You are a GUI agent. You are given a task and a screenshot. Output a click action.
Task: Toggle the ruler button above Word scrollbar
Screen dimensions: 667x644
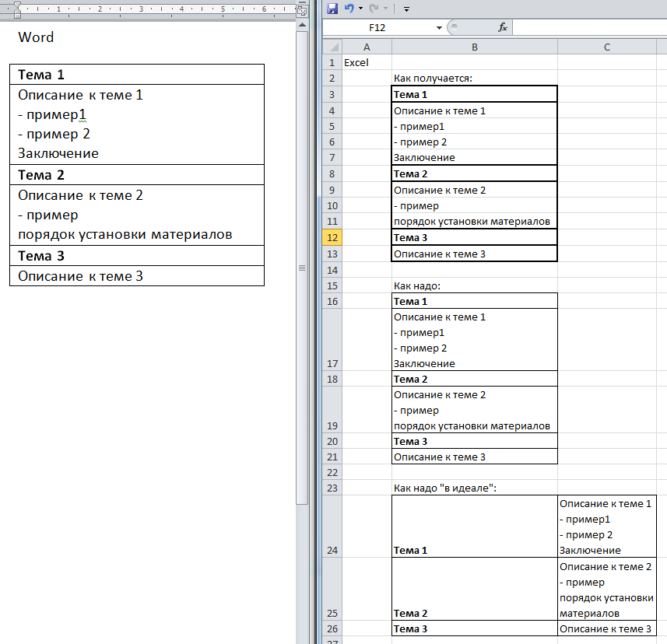click(x=302, y=11)
